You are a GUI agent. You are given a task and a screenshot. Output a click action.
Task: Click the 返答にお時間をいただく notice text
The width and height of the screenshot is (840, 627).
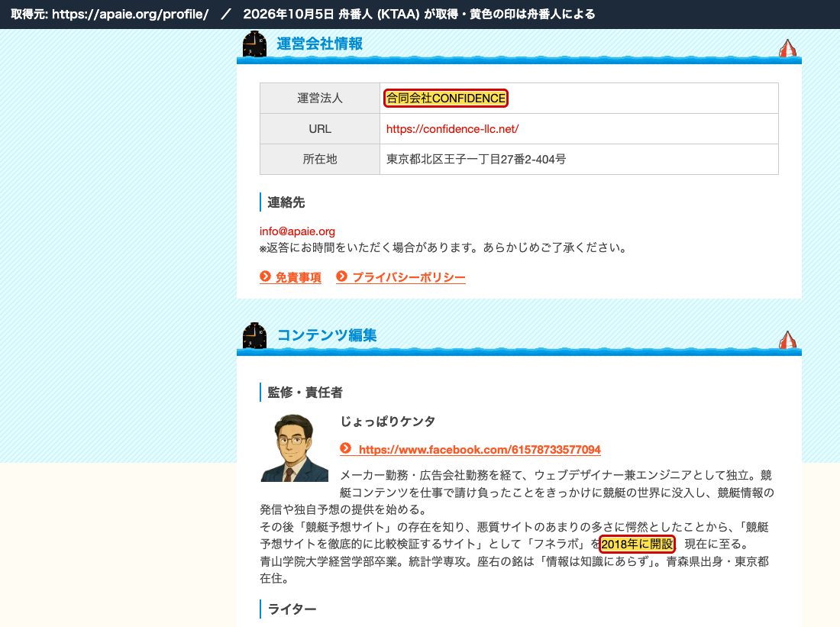tap(444, 247)
